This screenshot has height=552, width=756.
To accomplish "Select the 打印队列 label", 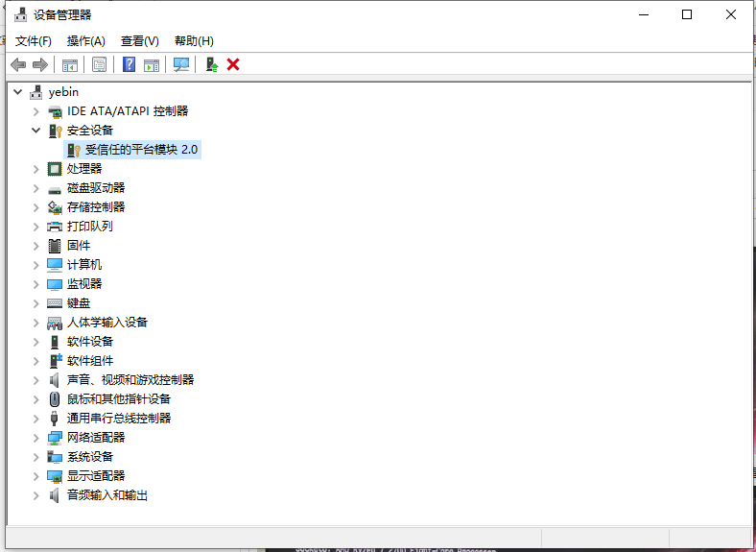I will tap(89, 227).
